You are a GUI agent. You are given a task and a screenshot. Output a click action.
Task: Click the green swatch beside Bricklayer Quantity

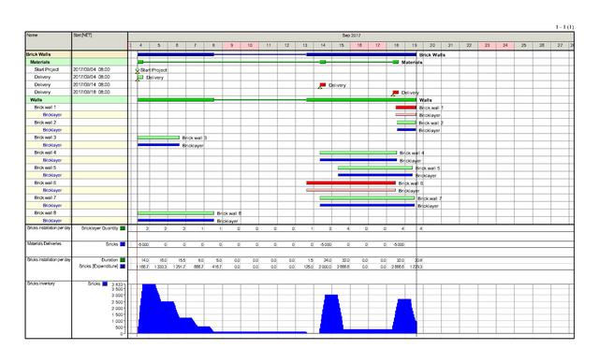[123, 228]
